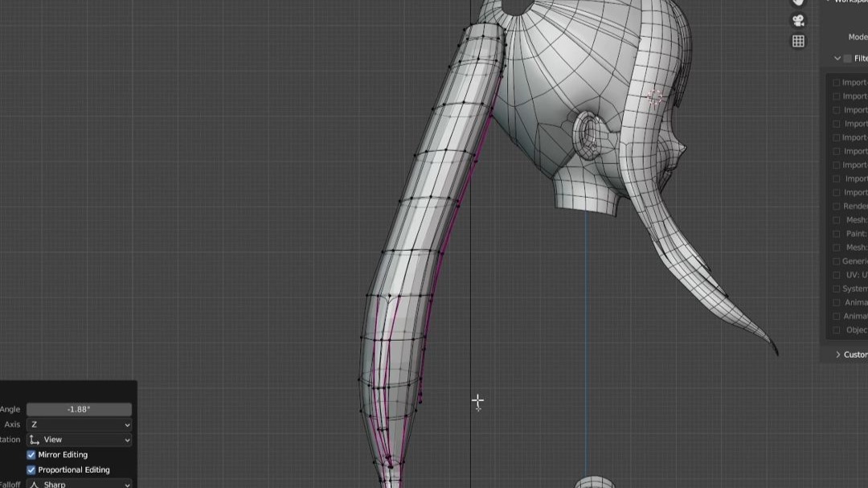Switch perspective/orthographic with the grid icon

pos(798,42)
